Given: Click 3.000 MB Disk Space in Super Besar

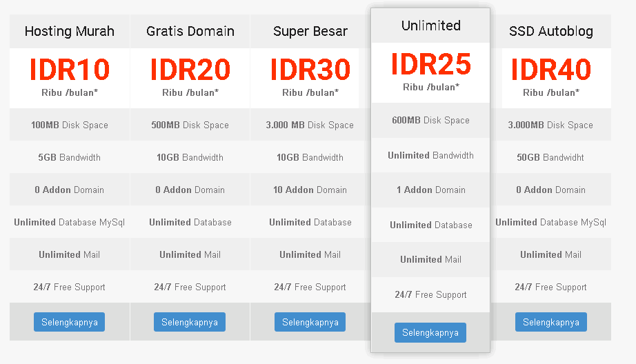Looking at the screenshot, I should 310,125.
